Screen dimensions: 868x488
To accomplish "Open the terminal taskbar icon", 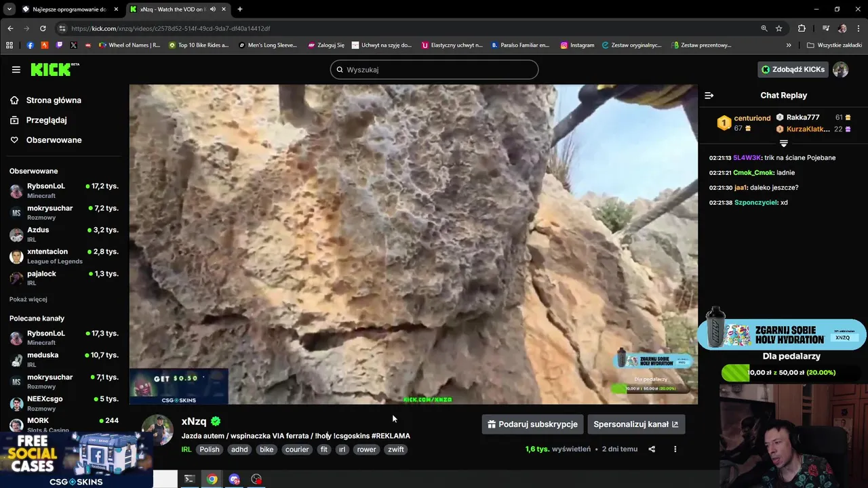I will [190, 479].
